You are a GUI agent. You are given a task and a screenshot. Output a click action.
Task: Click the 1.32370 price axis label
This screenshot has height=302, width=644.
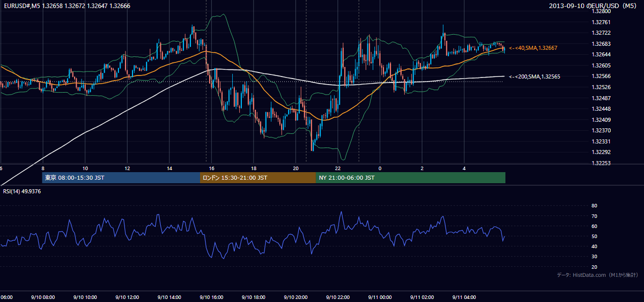pos(601,130)
